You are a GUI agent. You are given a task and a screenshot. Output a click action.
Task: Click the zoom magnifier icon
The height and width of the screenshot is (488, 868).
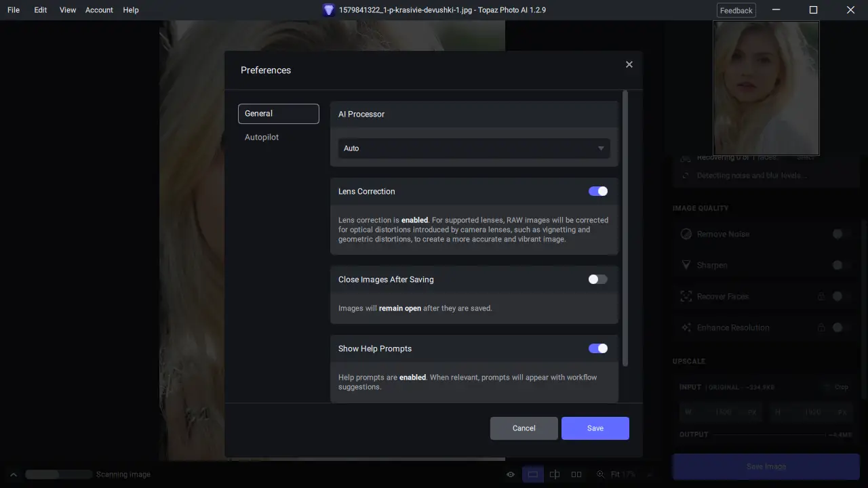tap(600, 474)
